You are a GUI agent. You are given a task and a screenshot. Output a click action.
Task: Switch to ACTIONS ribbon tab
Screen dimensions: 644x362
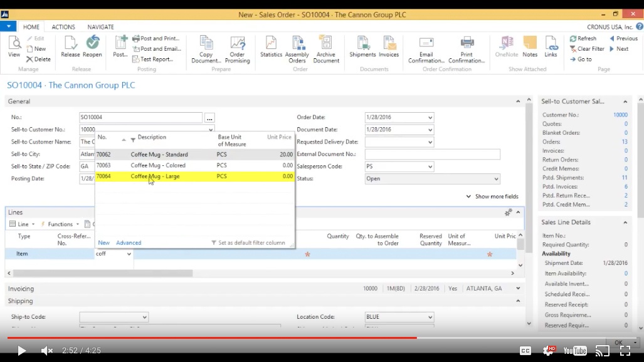click(63, 27)
